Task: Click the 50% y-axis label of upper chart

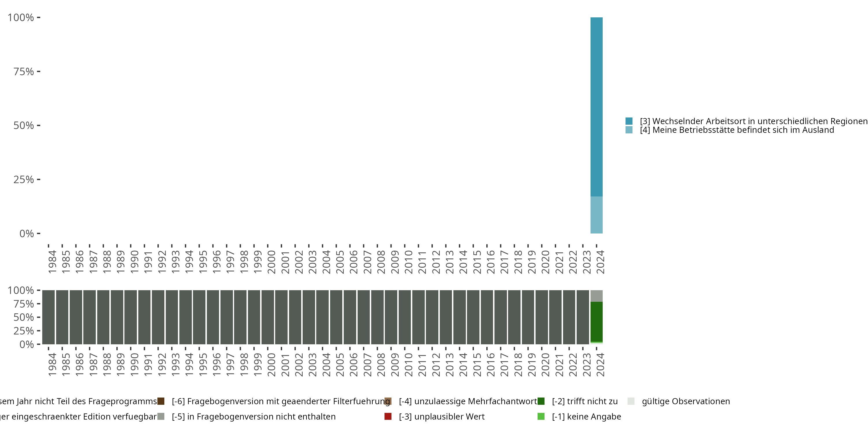Action: click(24, 126)
